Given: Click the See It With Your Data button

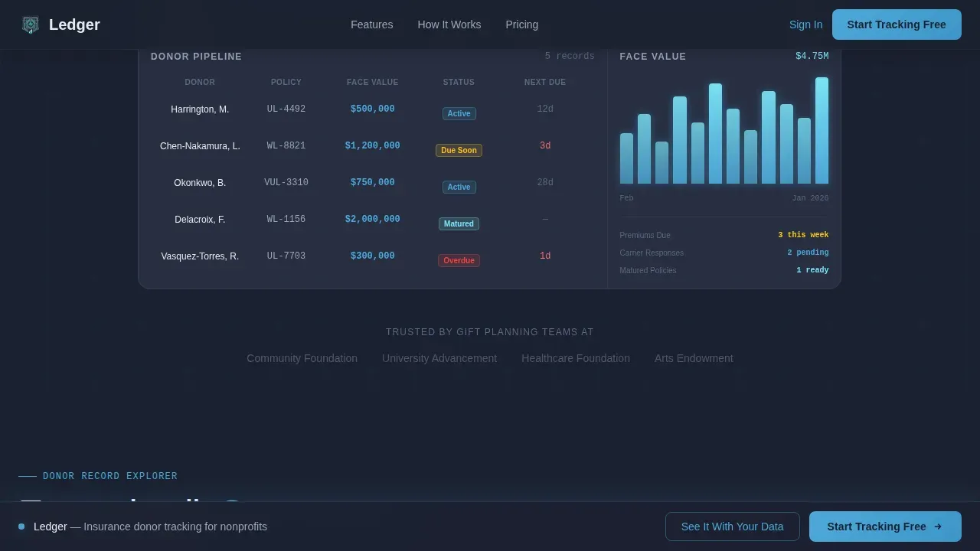Looking at the screenshot, I should point(733,527).
